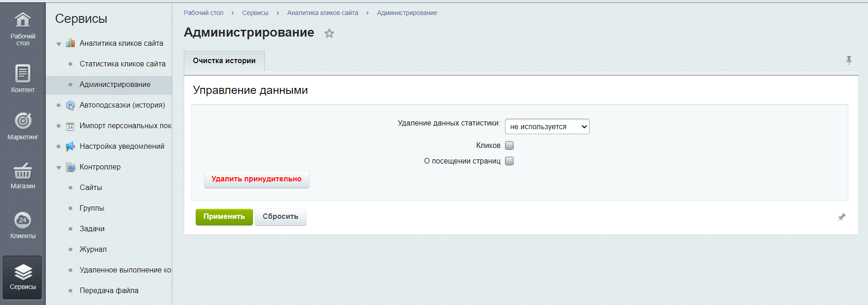Switch to the Очистка истории tab

(224, 61)
